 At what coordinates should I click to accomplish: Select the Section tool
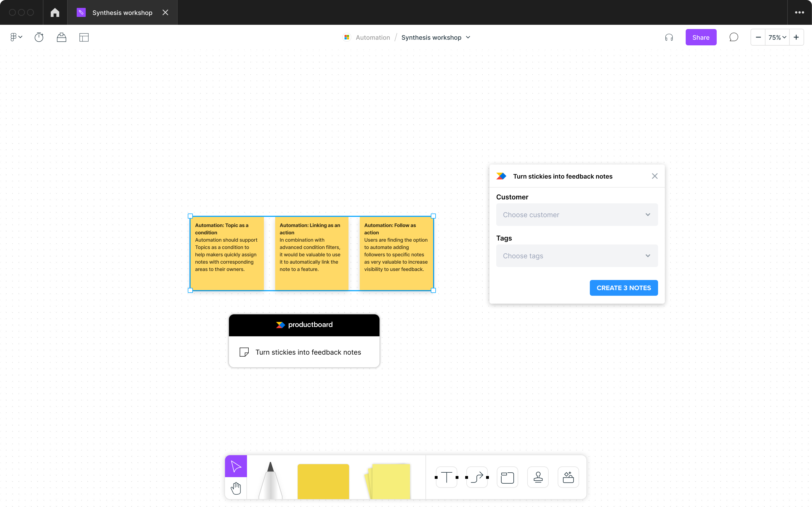(x=507, y=477)
